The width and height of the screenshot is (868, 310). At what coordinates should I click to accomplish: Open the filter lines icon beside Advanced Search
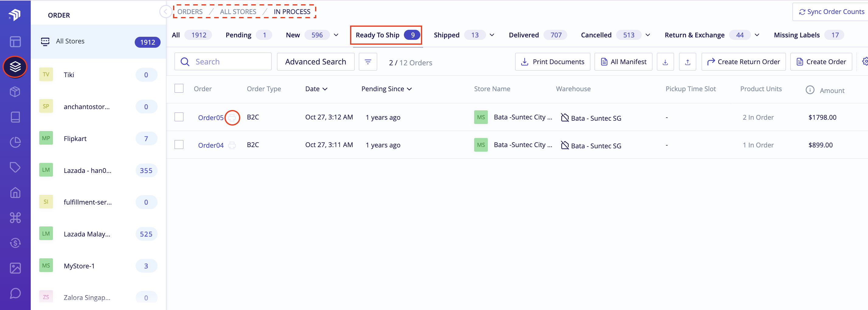coord(368,62)
